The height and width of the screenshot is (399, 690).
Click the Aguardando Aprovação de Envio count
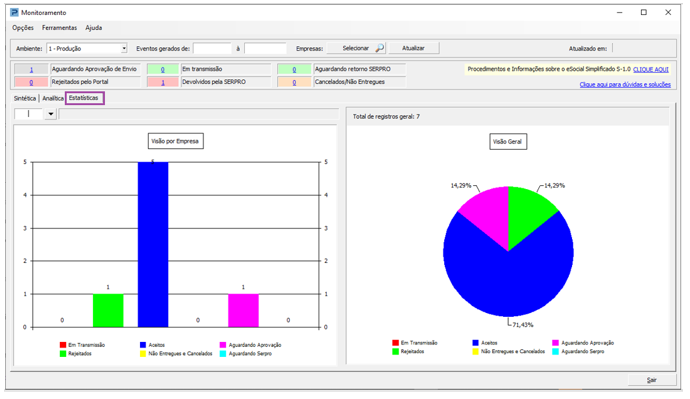(x=31, y=70)
